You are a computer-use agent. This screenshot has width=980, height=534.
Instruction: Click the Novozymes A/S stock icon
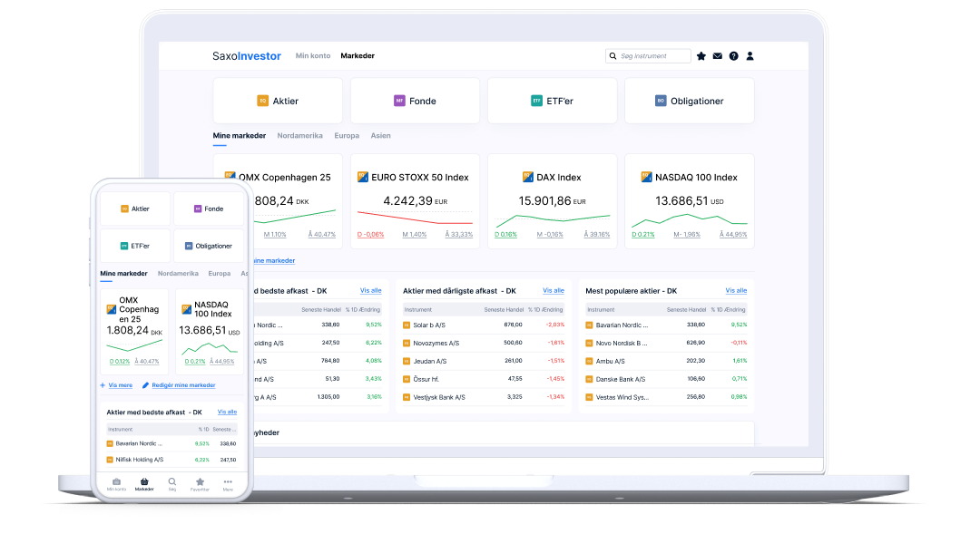click(407, 344)
